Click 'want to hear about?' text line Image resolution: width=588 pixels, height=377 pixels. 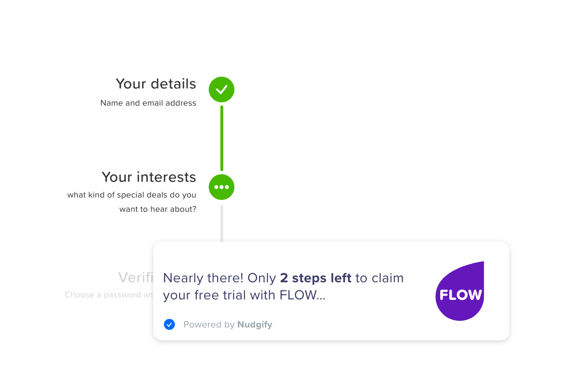(x=158, y=209)
